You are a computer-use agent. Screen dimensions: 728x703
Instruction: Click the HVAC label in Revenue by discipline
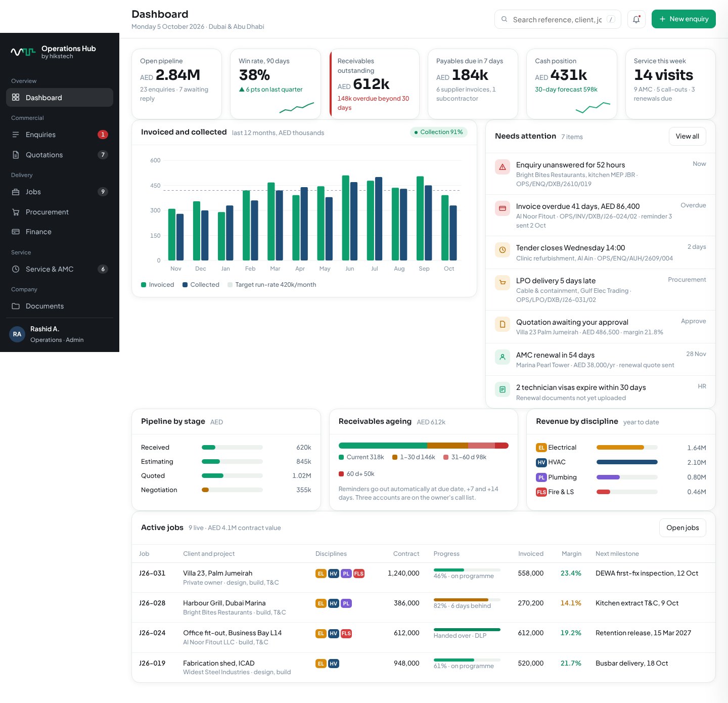(557, 462)
